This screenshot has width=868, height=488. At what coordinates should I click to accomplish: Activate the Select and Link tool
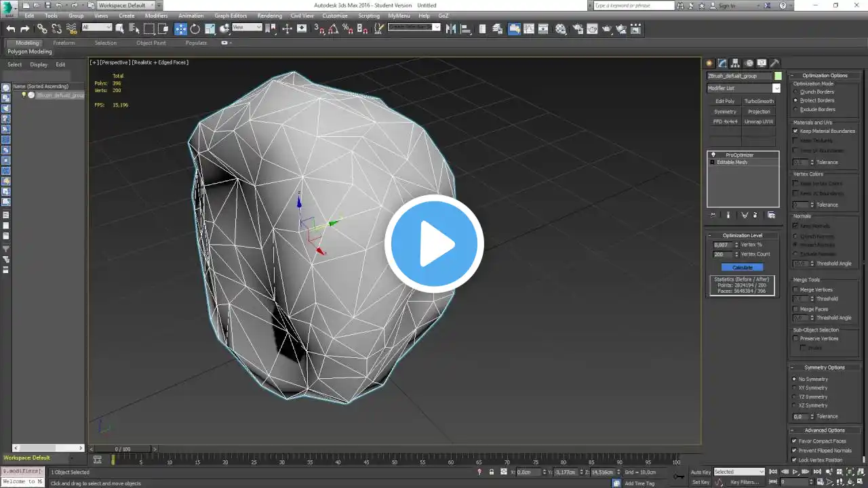click(x=42, y=28)
